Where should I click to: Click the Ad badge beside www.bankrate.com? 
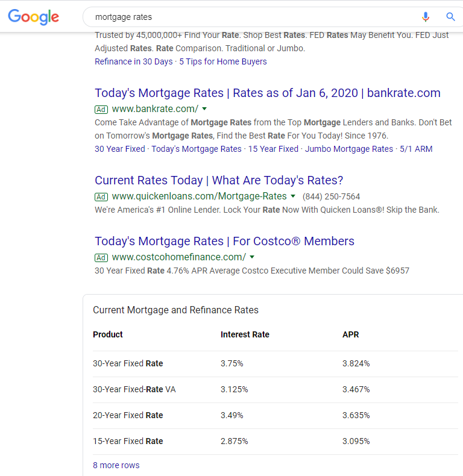[101, 109]
